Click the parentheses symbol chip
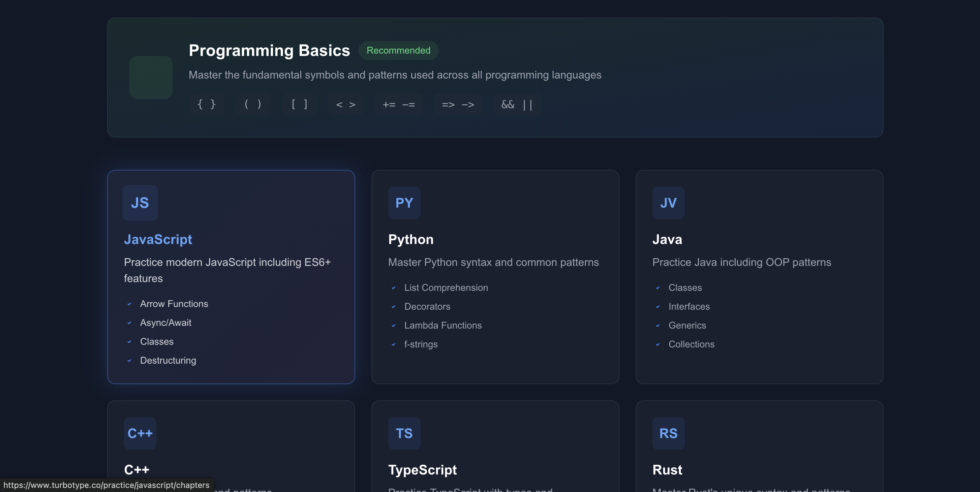Viewport: 980px width, 492px height. pos(253,104)
